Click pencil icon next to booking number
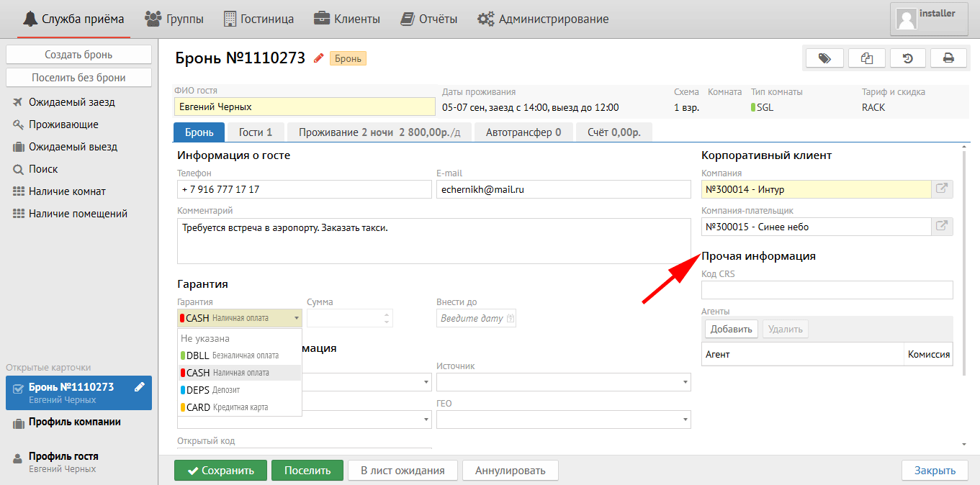980x485 pixels. pos(318,59)
